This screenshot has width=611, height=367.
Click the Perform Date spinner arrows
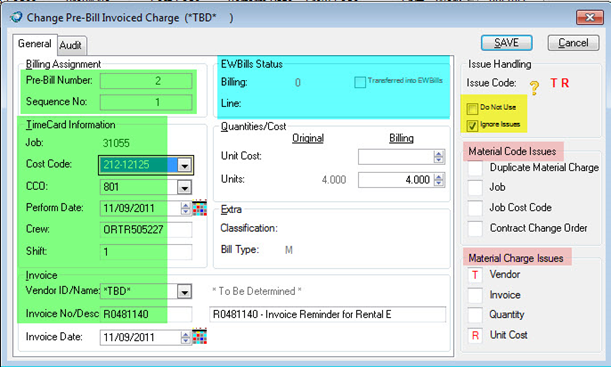[185, 208]
